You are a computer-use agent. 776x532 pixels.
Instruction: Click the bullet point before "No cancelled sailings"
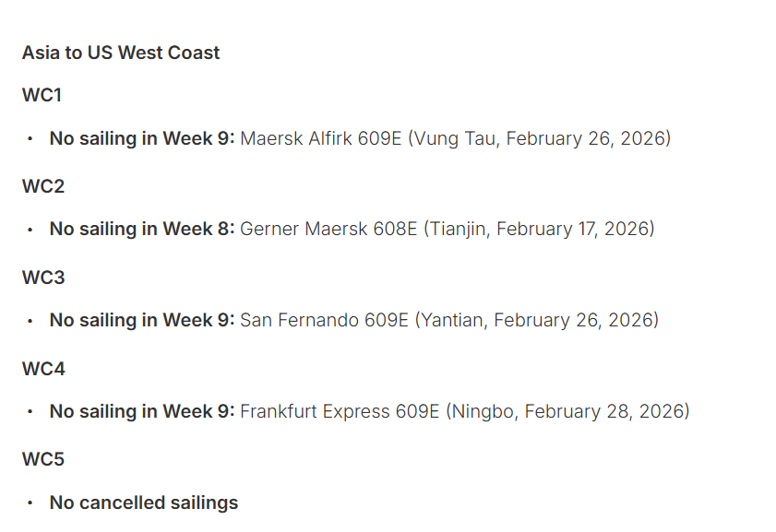tap(30, 503)
